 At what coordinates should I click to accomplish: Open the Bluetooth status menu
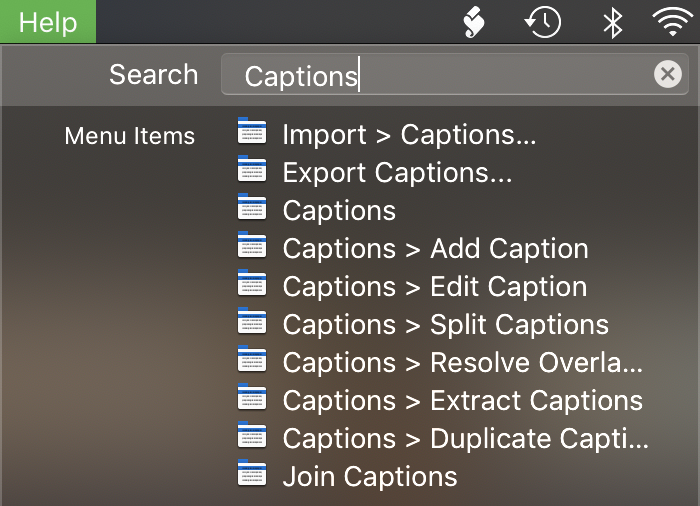click(x=612, y=22)
